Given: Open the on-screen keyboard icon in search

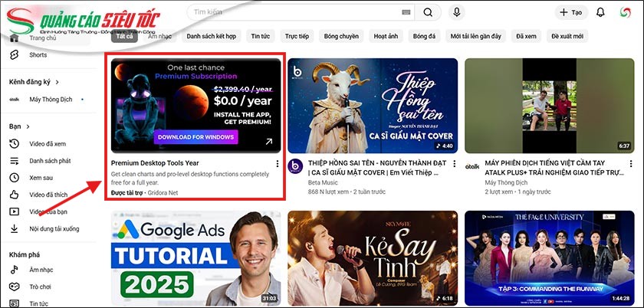Looking at the screenshot, I should (406, 12).
